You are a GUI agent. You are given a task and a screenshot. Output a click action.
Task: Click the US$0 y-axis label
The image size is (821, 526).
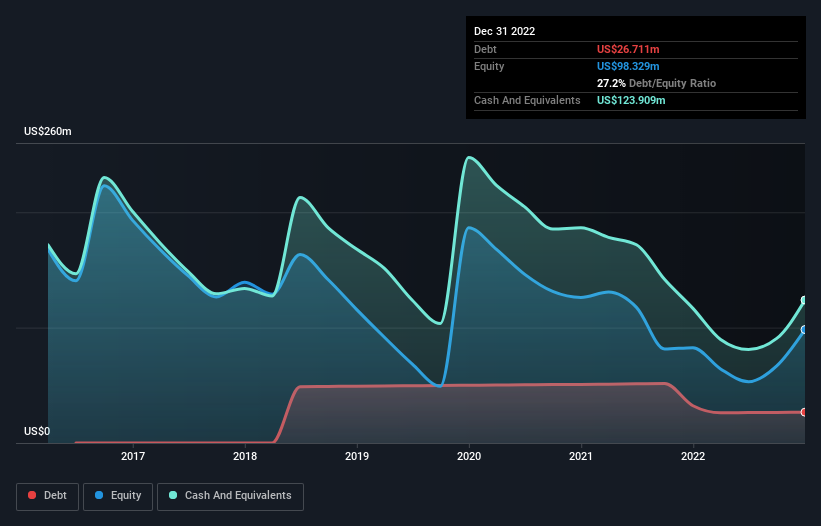pos(37,431)
